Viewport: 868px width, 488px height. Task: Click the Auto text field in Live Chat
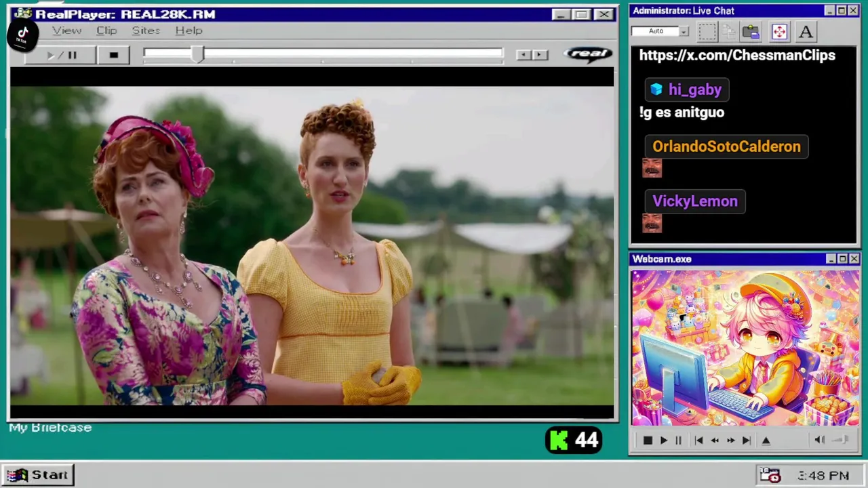click(655, 31)
